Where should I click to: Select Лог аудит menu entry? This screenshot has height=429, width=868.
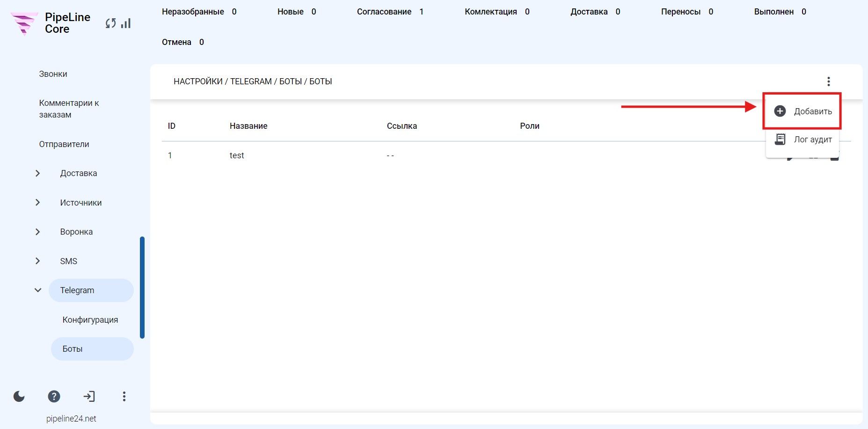pyautogui.click(x=802, y=139)
